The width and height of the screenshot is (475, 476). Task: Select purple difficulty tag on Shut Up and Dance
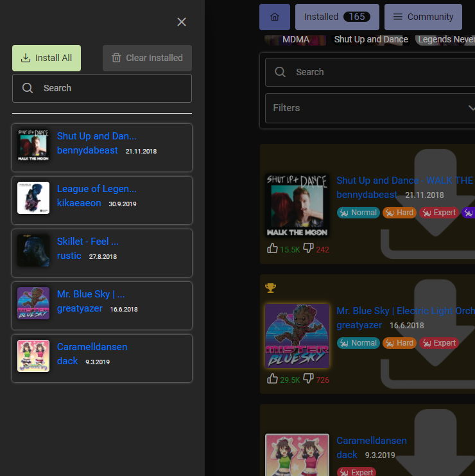[469, 213]
